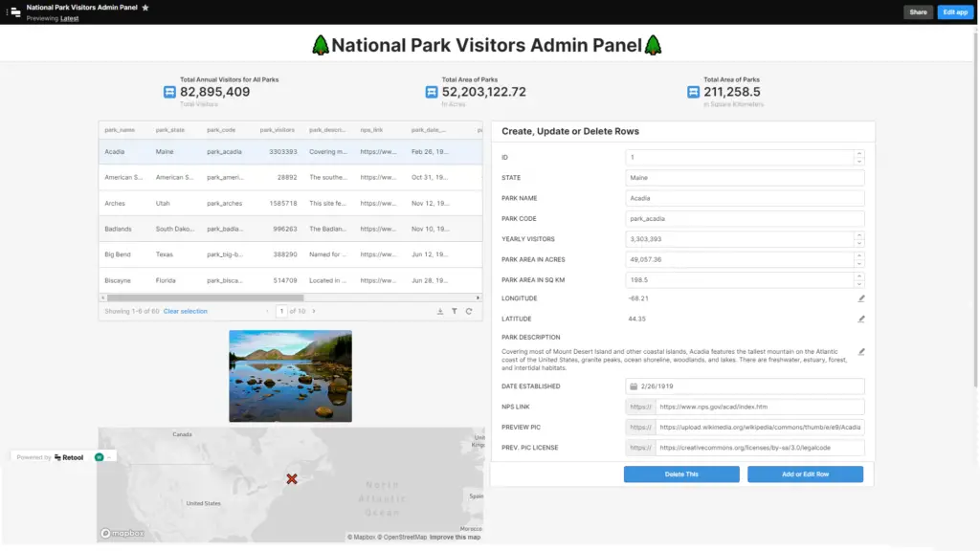
Task: Click the Park Area in Acres field
Action: click(740, 260)
